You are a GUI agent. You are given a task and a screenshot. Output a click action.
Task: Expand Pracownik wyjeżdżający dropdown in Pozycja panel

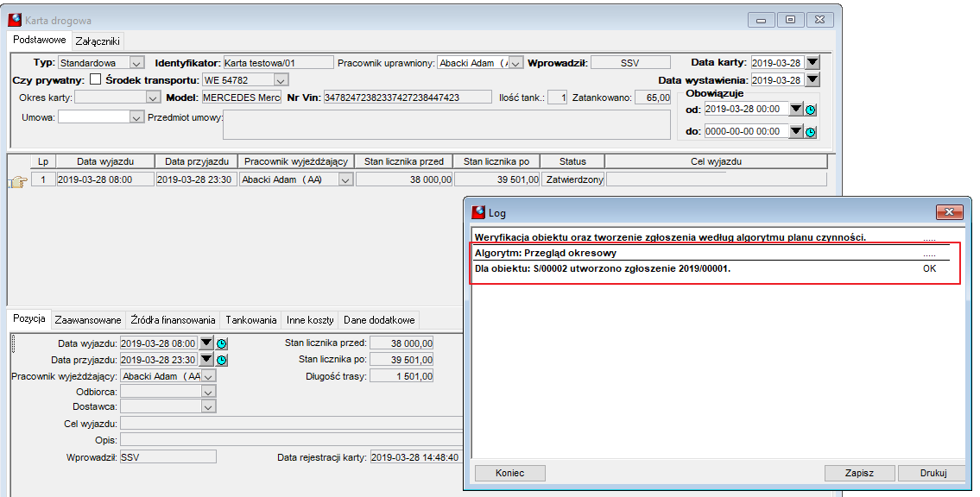point(209,376)
